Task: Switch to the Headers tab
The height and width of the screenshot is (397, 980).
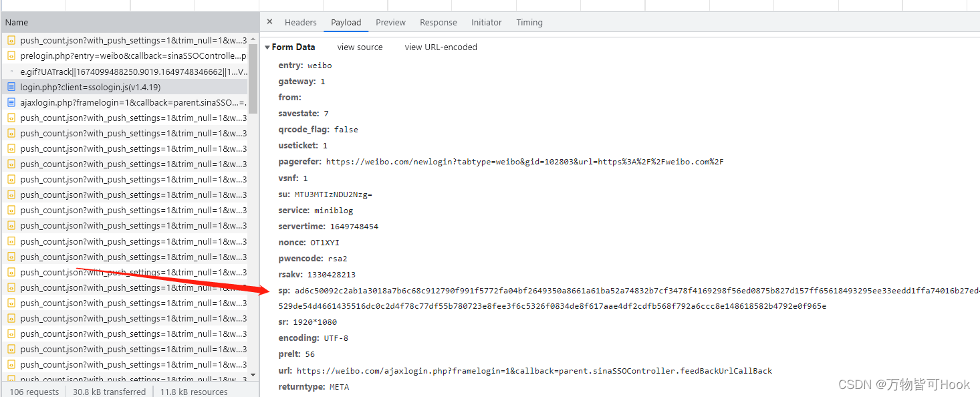Action: coord(301,22)
